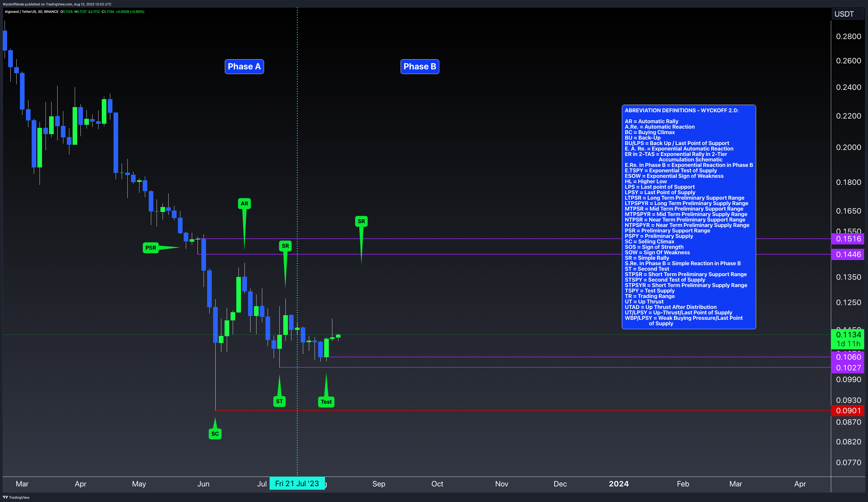Select the SC callout at chart bottom

click(215, 434)
